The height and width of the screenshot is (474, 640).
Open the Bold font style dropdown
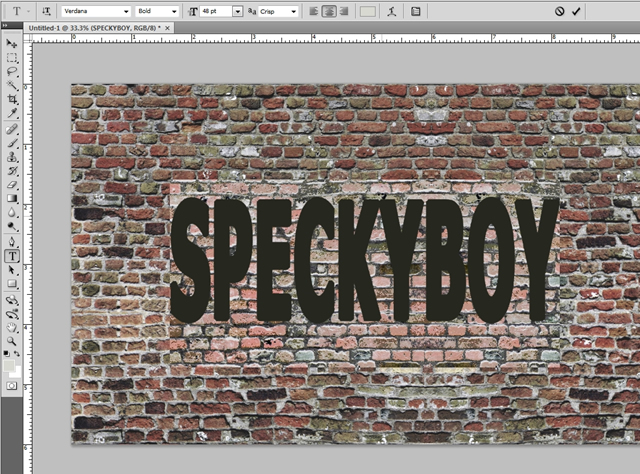point(174,11)
